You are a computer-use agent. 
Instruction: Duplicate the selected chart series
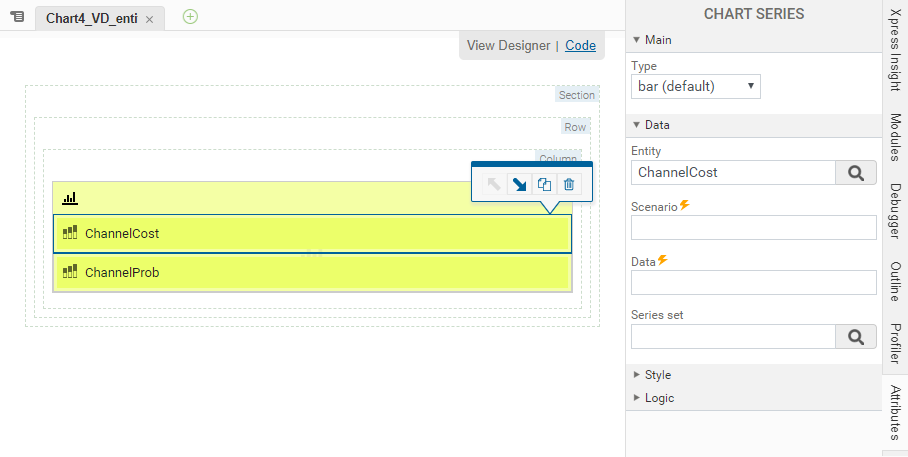tap(544, 184)
